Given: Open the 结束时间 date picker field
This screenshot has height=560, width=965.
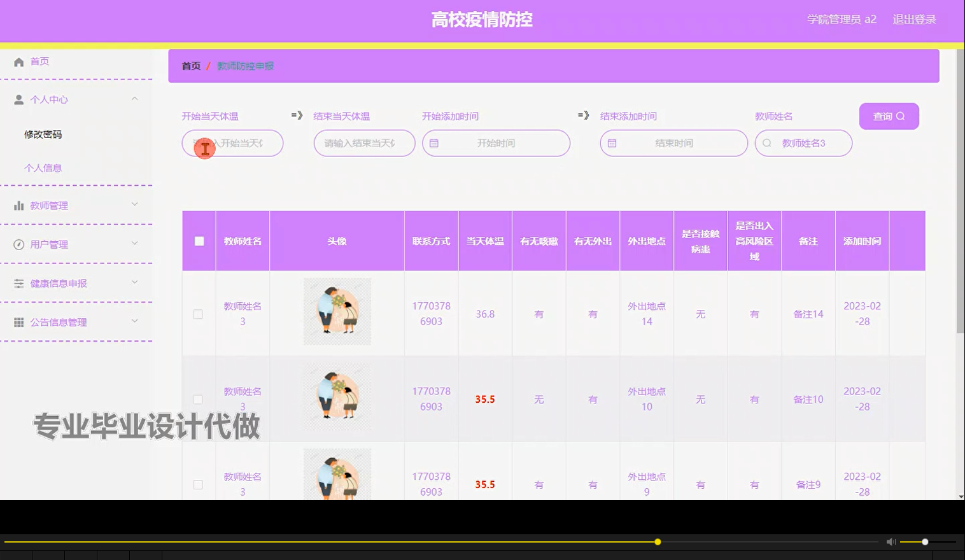Looking at the screenshot, I should (x=673, y=143).
